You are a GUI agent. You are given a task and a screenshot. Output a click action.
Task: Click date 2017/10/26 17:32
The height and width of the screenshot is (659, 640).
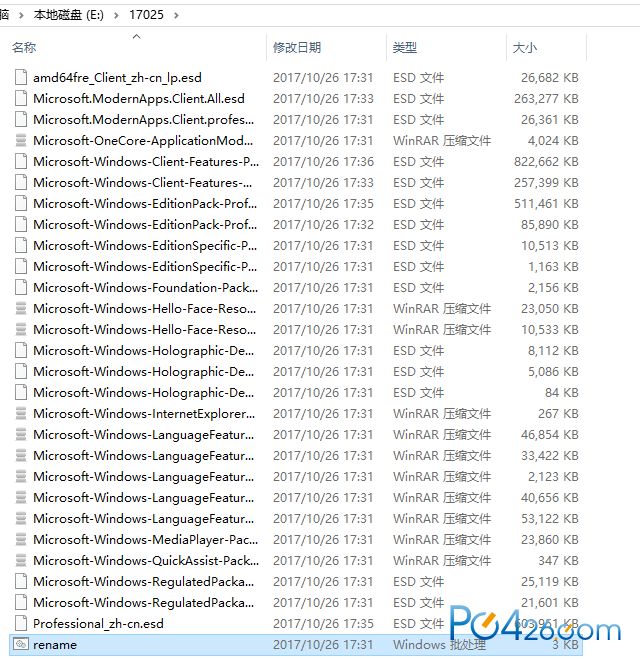(x=323, y=225)
